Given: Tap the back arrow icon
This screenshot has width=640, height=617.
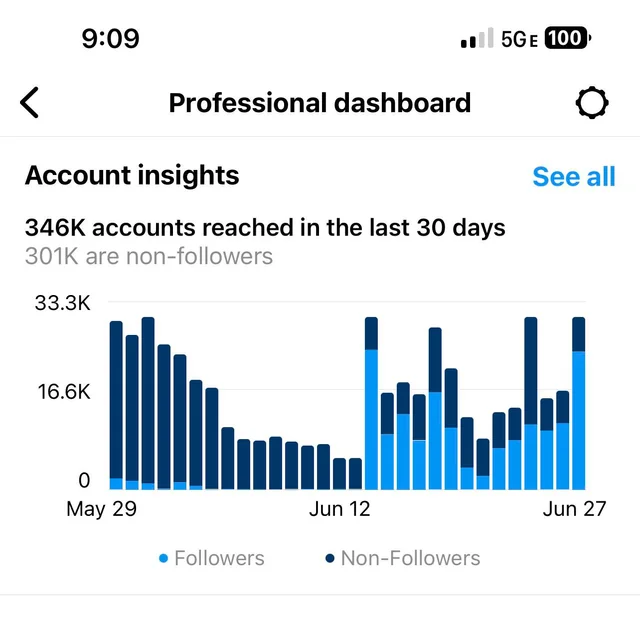Looking at the screenshot, I should (31, 102).
